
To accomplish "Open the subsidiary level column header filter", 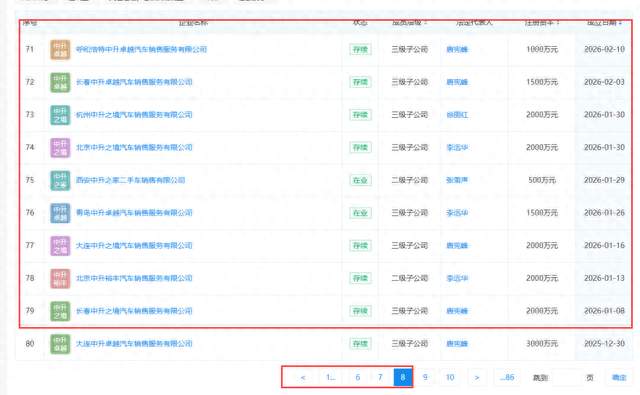I will click(409, 22).
